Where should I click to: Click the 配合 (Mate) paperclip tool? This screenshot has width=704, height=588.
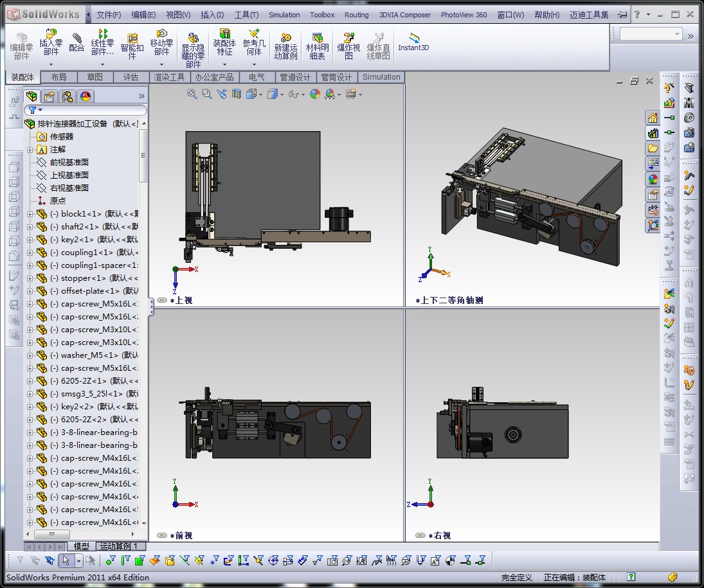pyautogui.click(x=77, y=42)
